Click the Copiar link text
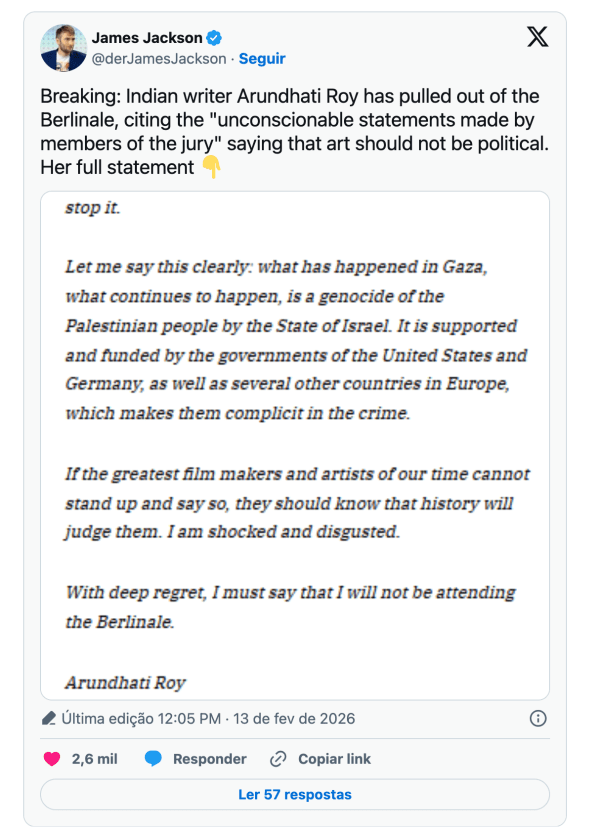Viewport: 600px width, 829px height. pos(334,759)
